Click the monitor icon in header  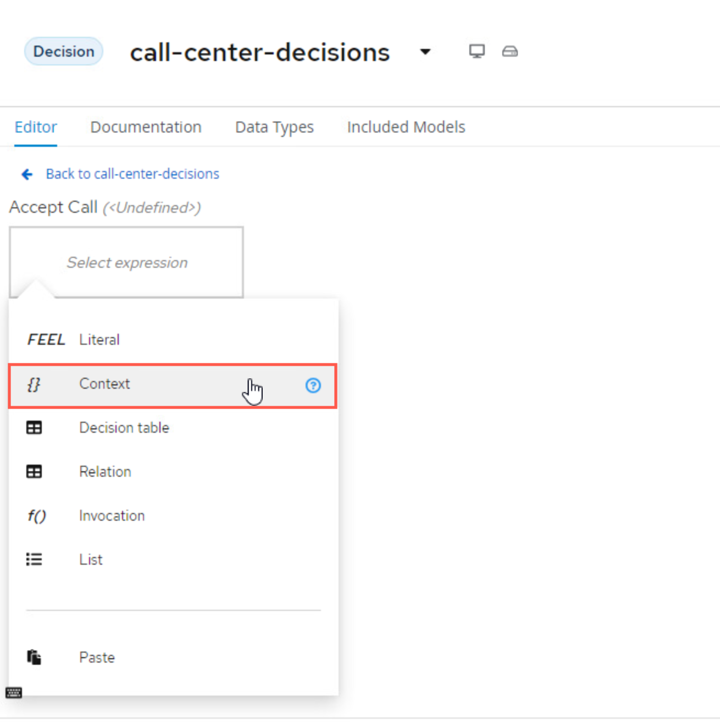[477, 52]
